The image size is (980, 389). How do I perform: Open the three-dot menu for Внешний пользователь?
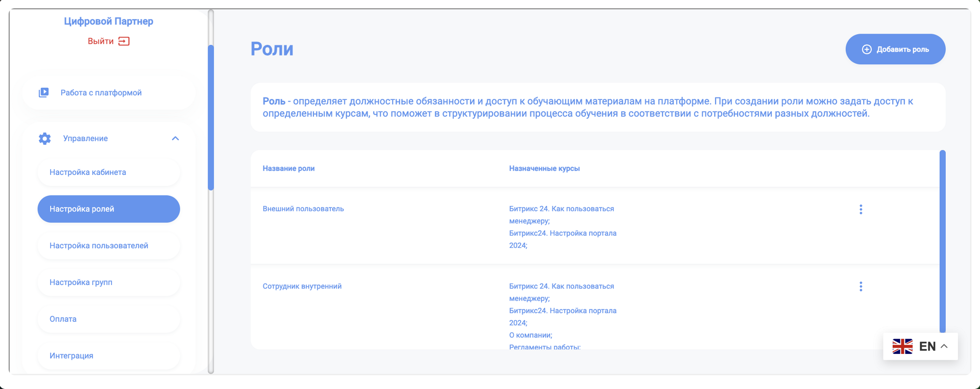tap(861, 210)
